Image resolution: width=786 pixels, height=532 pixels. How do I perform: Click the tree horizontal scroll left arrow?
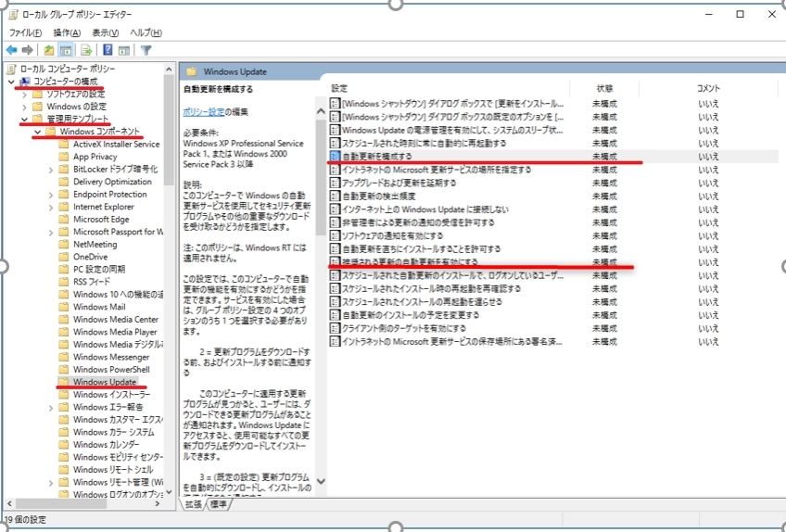(8, 503)
